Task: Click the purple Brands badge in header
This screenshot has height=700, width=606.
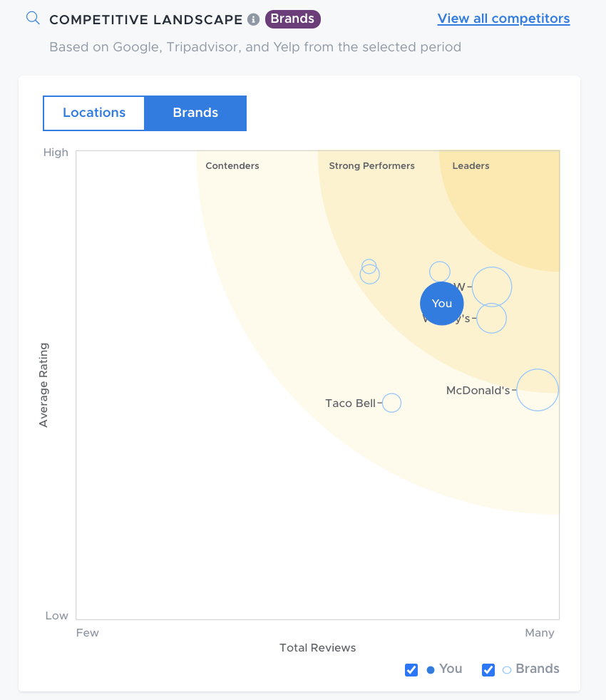Action: pos(293,19)
